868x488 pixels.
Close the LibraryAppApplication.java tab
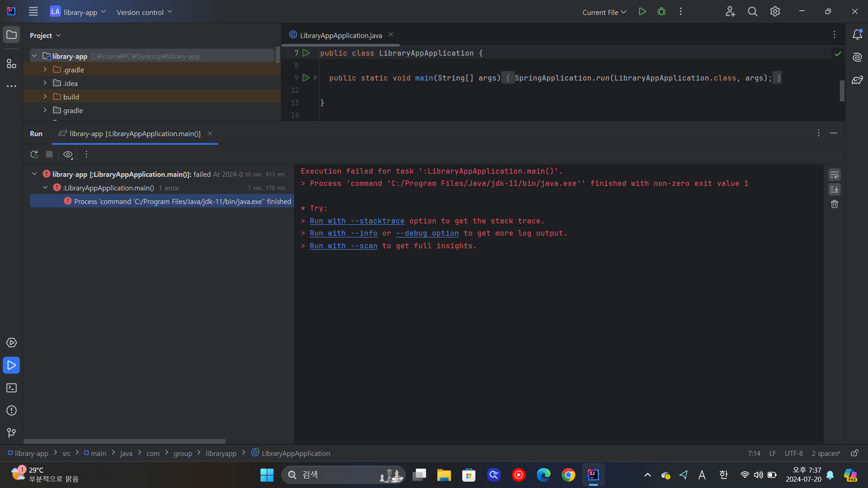tap(391, 35)
